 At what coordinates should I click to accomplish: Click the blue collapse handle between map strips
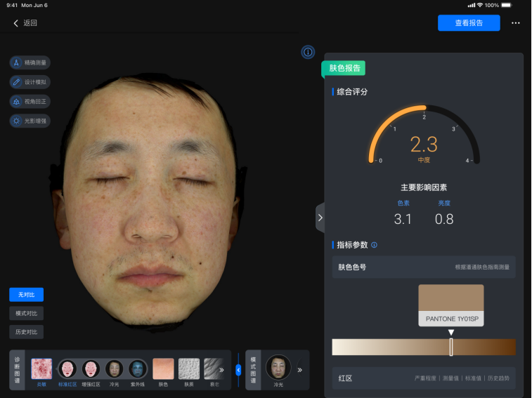238,370
